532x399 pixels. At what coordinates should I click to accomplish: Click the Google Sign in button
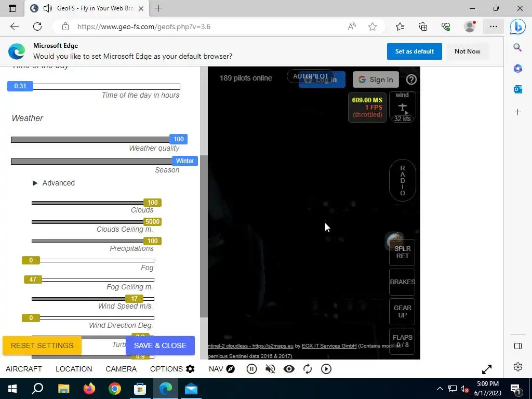(x=376, y=79)
